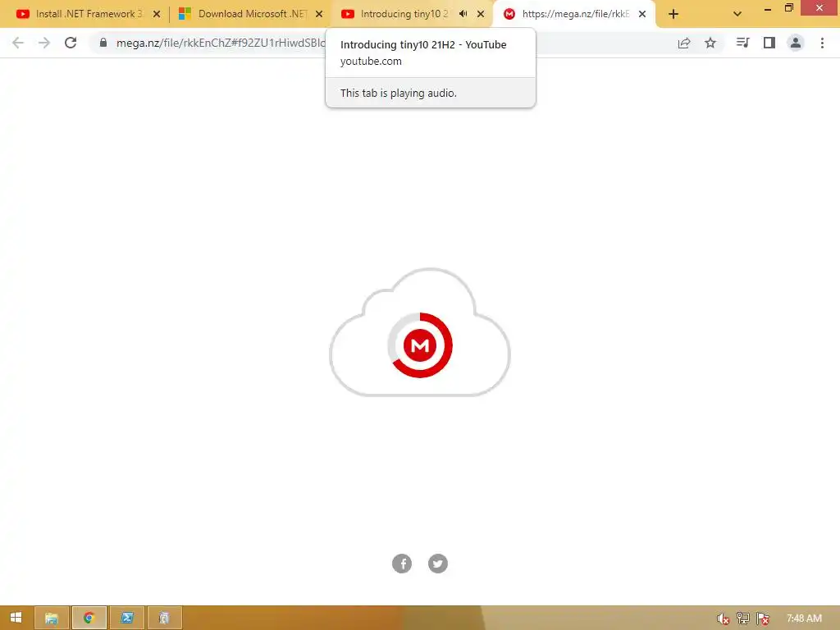Click muted volume tray icon

coord(724,619)
